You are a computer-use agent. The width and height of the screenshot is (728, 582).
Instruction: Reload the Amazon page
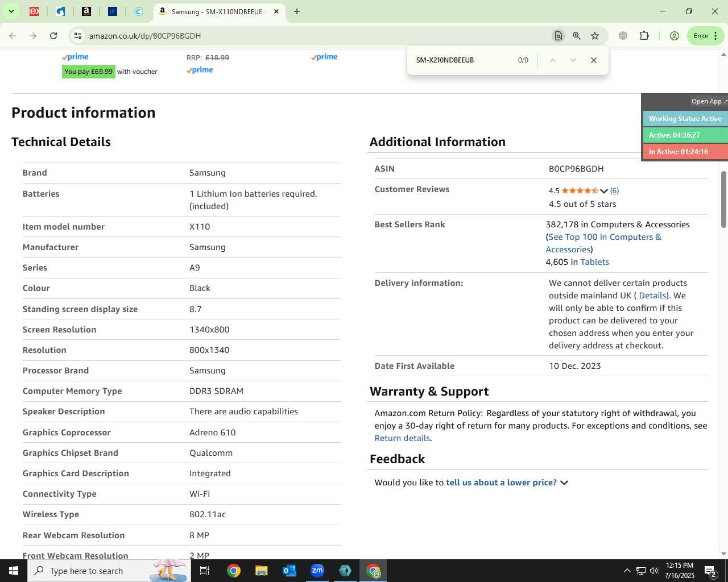click(x=53, y=36)
